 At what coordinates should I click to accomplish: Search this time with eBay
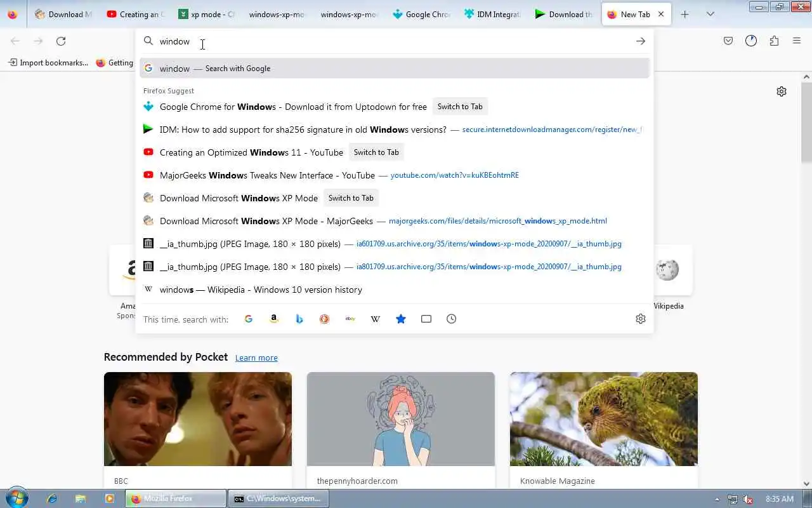tap(350, 319)
